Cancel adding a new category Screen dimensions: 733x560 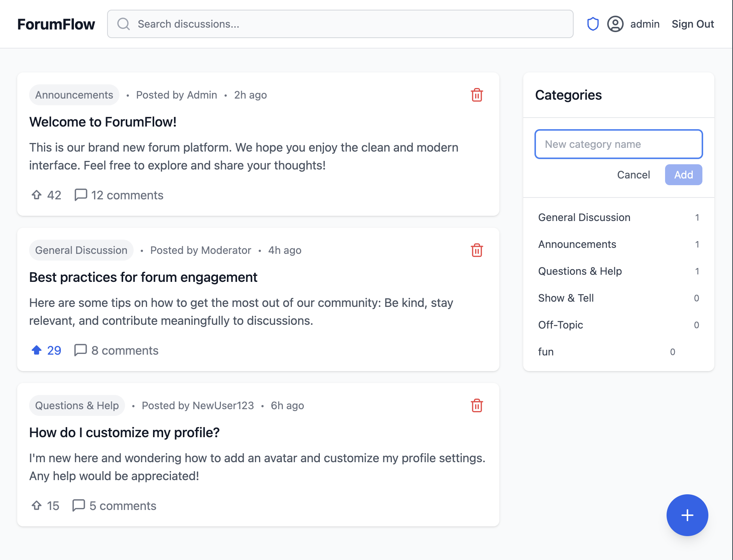(633, 175)
